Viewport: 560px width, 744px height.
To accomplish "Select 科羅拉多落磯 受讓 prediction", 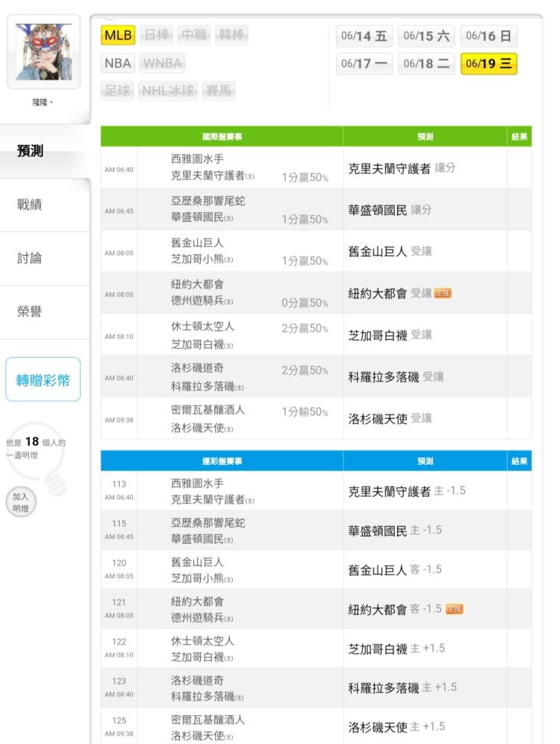I will [x=396, y=377].
